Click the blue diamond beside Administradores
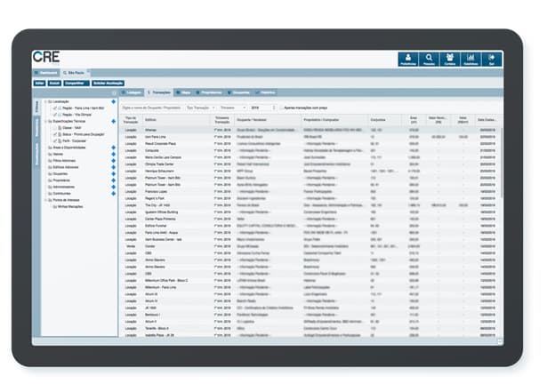547x392 pixels. click(113, 187)
